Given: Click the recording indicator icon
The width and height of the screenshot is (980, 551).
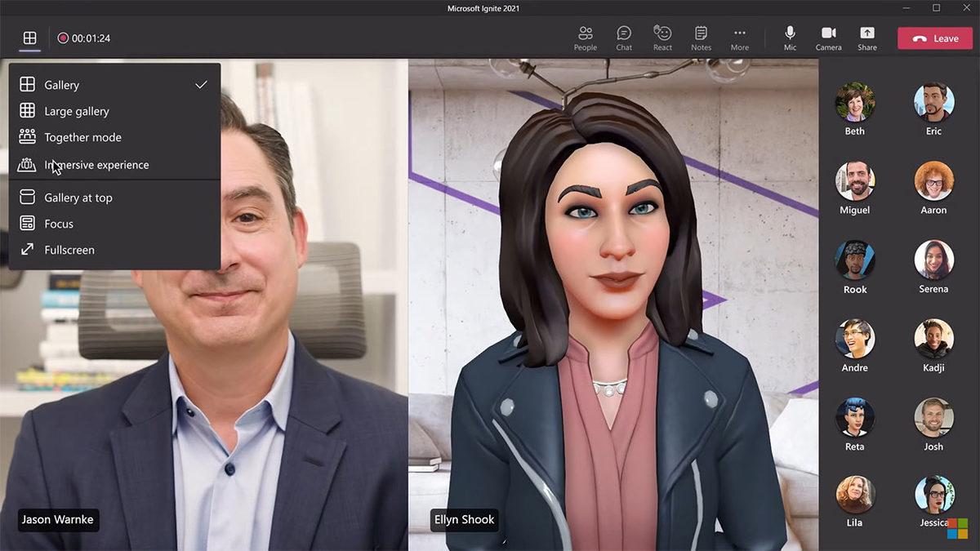Looking at the screenshot, I should point(63,38).
